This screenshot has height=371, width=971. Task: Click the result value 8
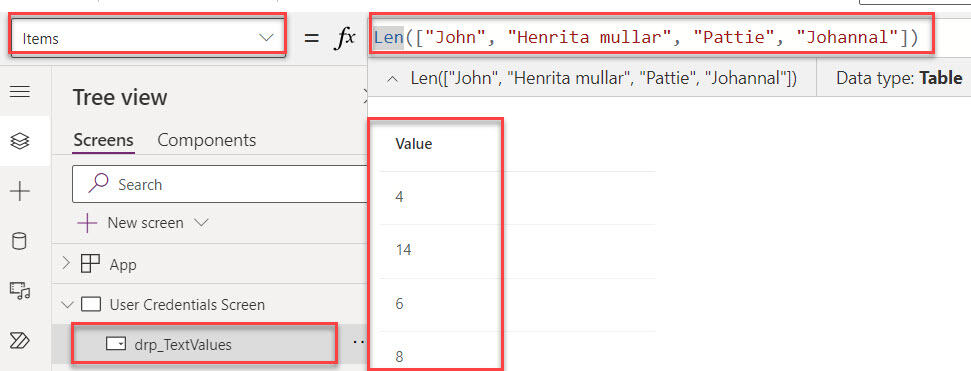pos(399,356)
